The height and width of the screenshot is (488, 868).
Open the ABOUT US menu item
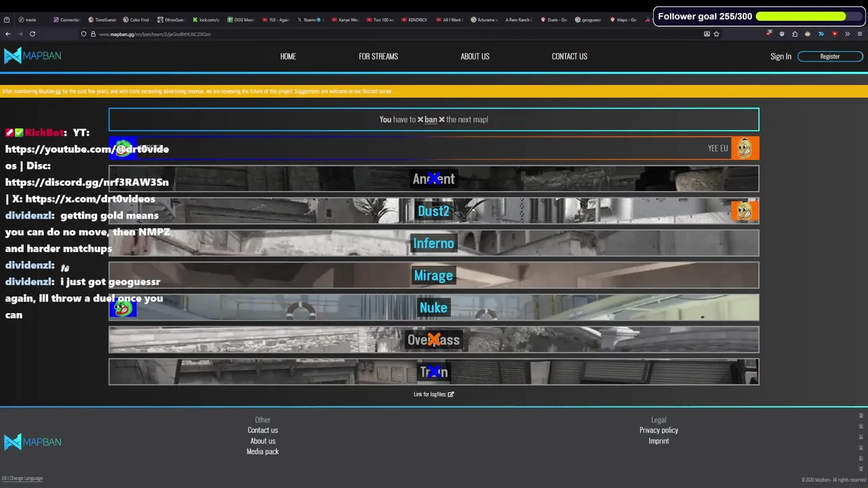(x=475, y=56)
